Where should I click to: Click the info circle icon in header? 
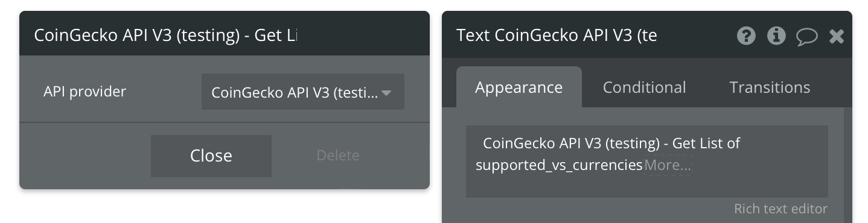776,36
